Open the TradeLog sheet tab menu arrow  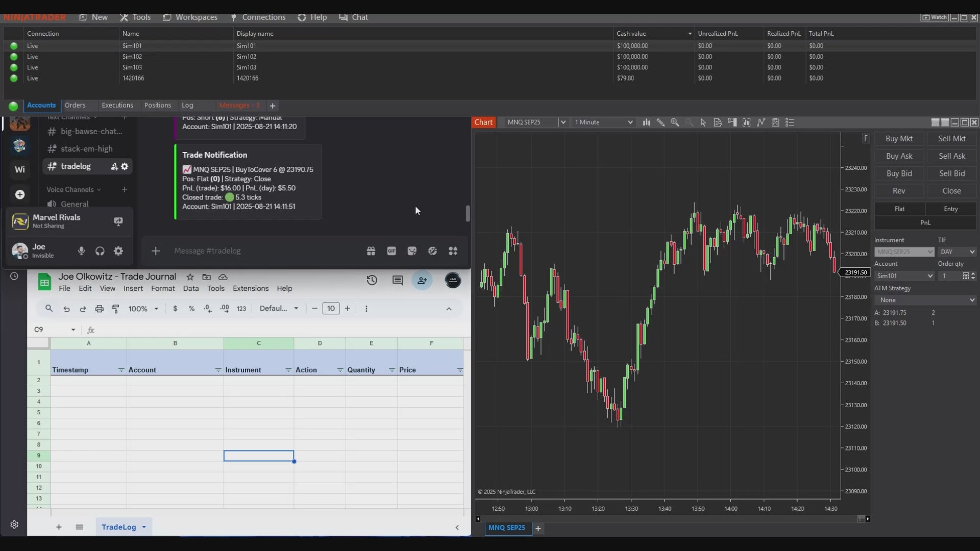click(144, 527)
